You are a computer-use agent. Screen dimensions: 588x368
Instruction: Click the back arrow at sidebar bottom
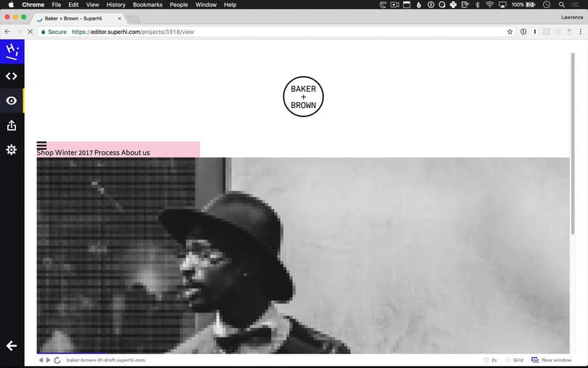point(12,346)
